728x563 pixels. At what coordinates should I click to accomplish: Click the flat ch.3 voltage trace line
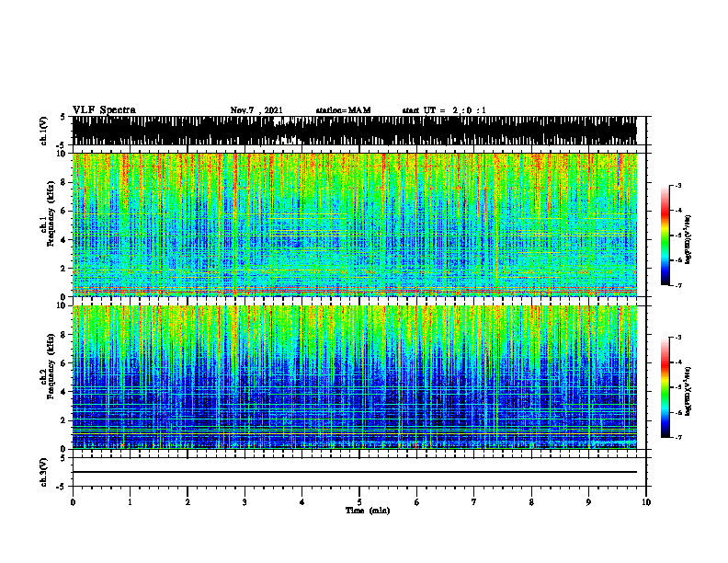[x=354, y=472]
